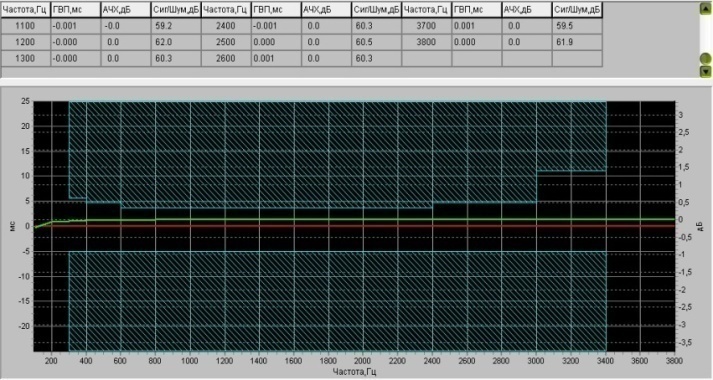
Task: Click the 0.001 ГВП cell beside 2600
Action: click(276, 59)
